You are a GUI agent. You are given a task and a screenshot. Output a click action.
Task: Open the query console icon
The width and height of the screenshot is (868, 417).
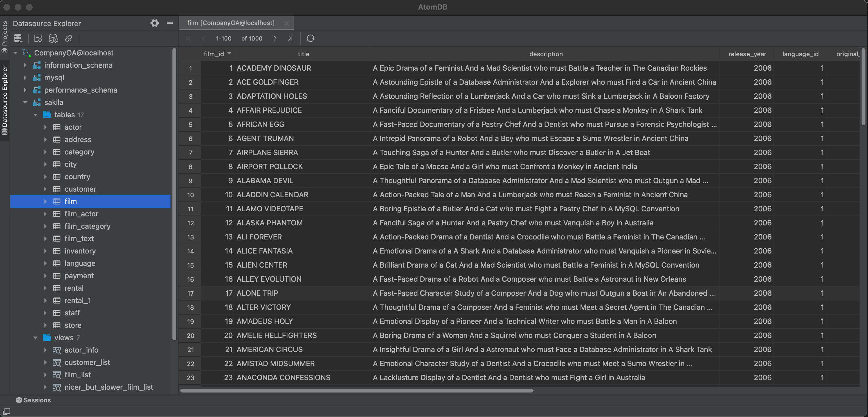38,39
